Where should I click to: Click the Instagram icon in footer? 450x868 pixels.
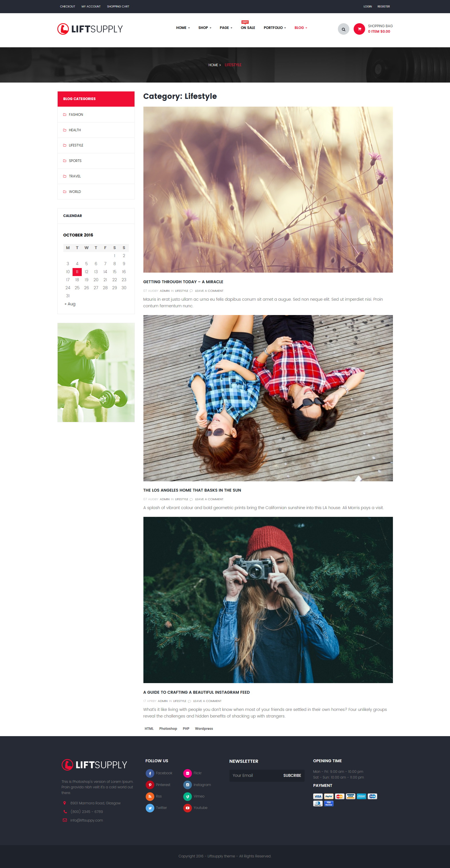click(x=187, y=785)
